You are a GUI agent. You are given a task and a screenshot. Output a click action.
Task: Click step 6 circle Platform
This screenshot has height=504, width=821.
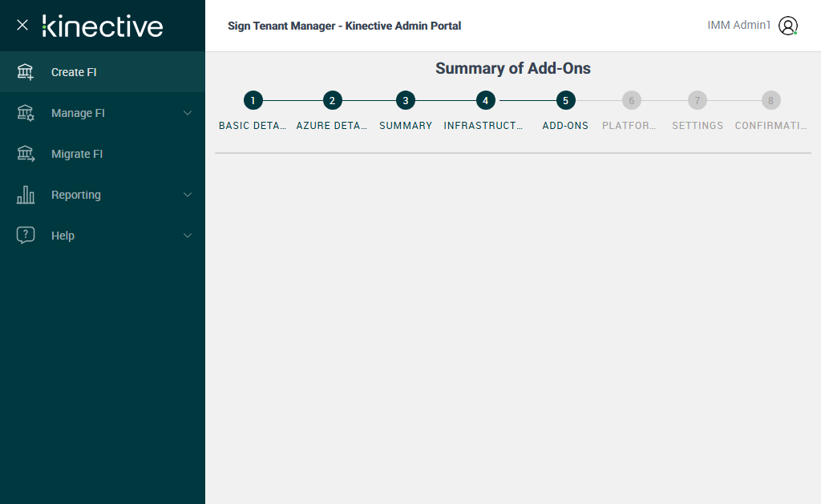click(632, 100)
